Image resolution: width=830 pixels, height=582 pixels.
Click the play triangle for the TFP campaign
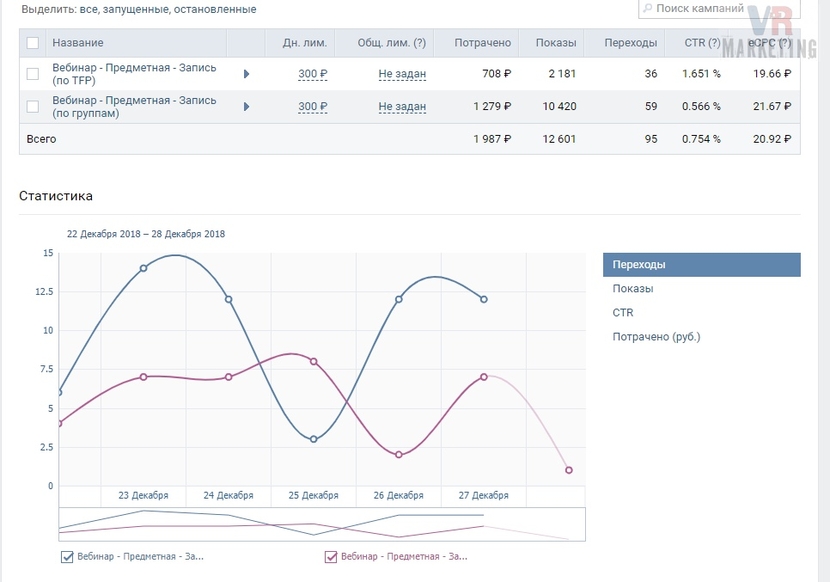246,74
